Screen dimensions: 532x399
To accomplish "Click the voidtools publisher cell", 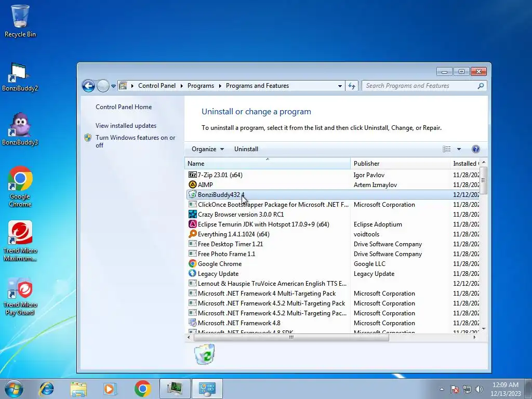I will 366,234.
